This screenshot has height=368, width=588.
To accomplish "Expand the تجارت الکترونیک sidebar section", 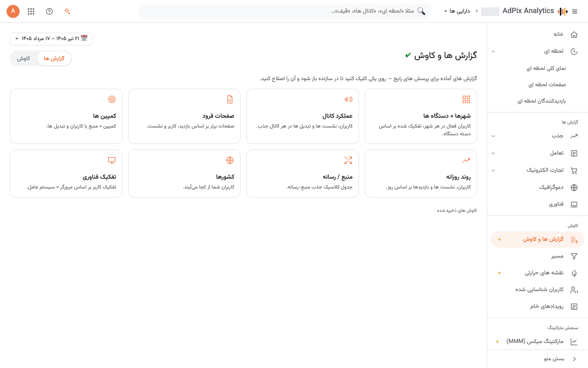I will (x=493, y=171).
